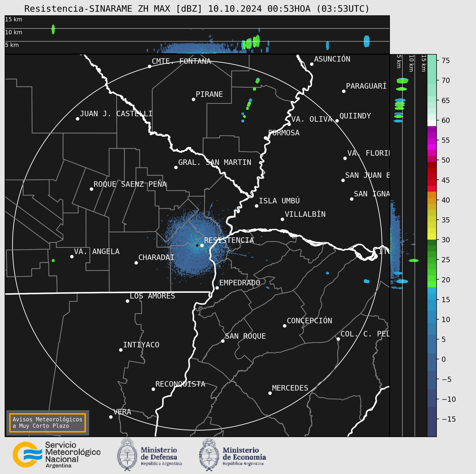Image resolution: width=476 pixels, height=474 pixels.
Task: Click the 10 km line in top cross-section
Action: tap(197, 28)
